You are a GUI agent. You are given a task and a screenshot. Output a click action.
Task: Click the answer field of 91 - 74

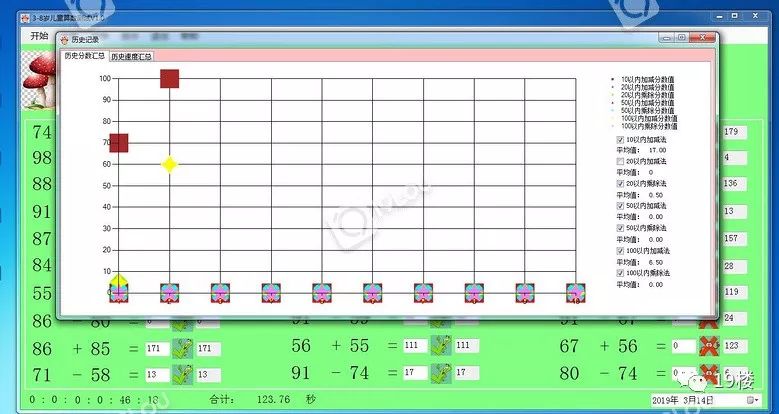coord(415,372)
